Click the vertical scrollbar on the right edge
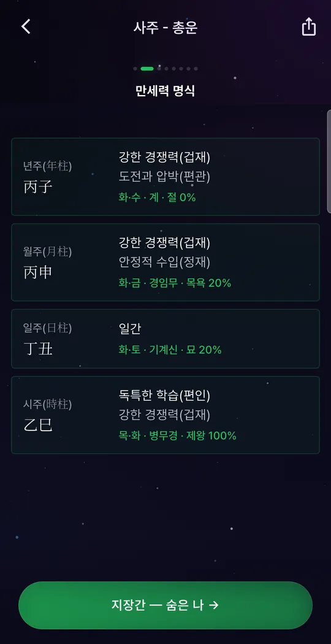This screenshot has width=331, height=644. [329, 161]
